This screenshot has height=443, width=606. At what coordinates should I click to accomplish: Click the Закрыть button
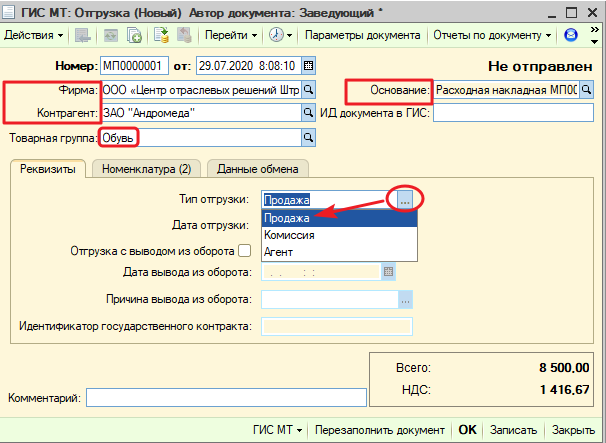tap(573, 430)
